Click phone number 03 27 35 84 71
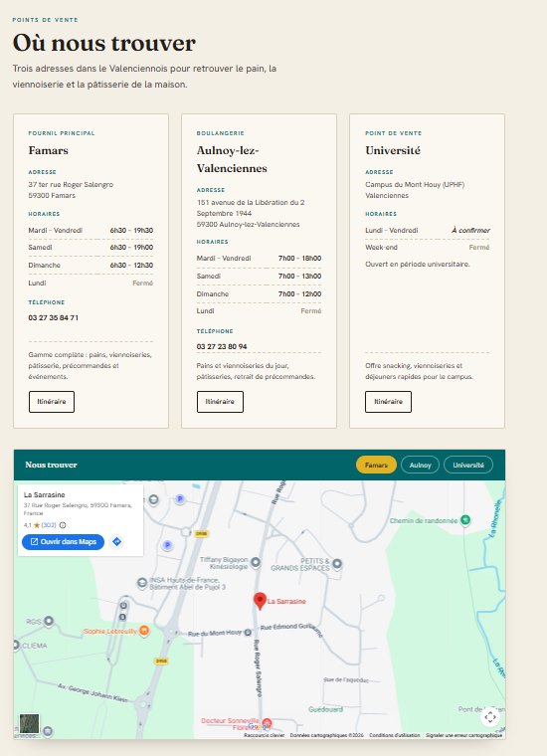Screen dimensions: 547x756 click(x=53, y=317)
